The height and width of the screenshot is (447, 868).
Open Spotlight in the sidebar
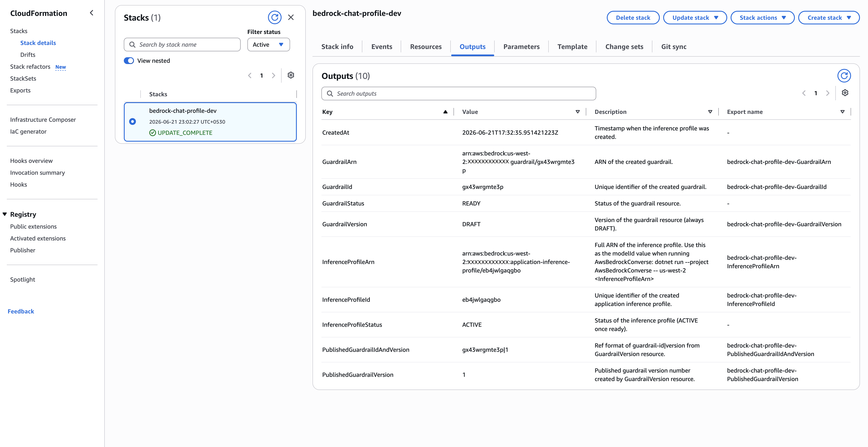pos(22,279)
